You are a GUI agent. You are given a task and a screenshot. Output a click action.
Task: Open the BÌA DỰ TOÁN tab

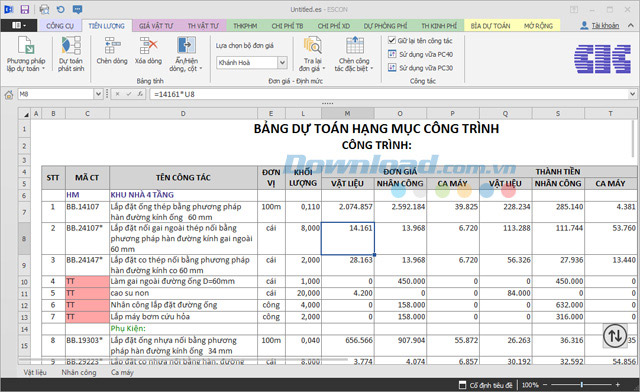490,26
